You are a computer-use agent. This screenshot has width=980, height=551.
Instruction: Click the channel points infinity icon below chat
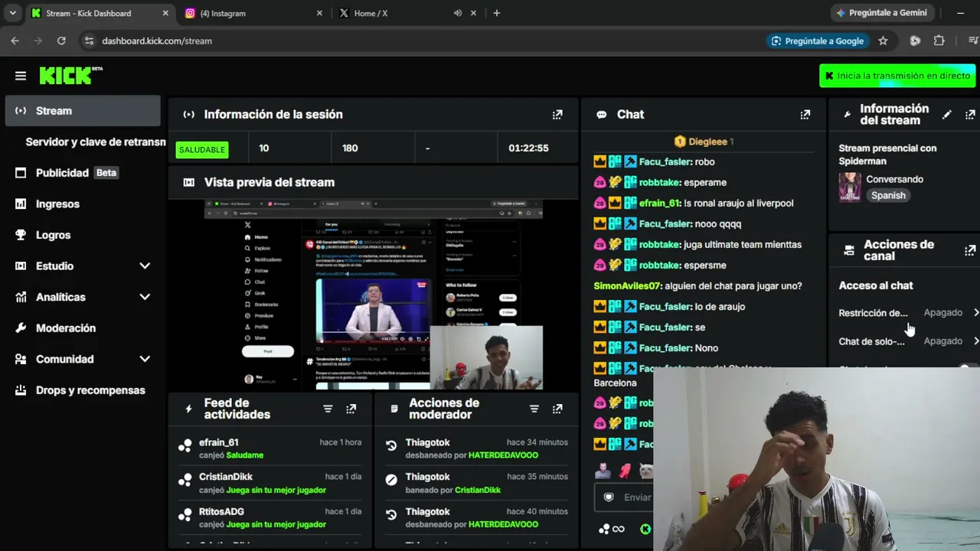point(612,529)
